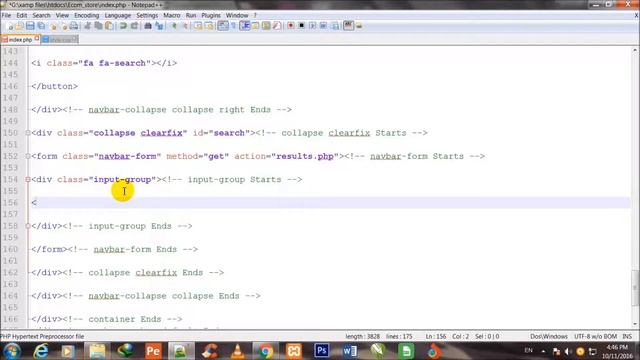
Task: Toggle INS insert mode in status bar
Action: point(627,336)
